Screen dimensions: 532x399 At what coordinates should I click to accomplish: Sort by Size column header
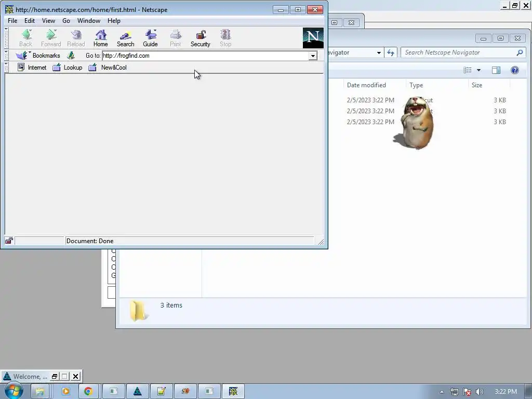489,85
